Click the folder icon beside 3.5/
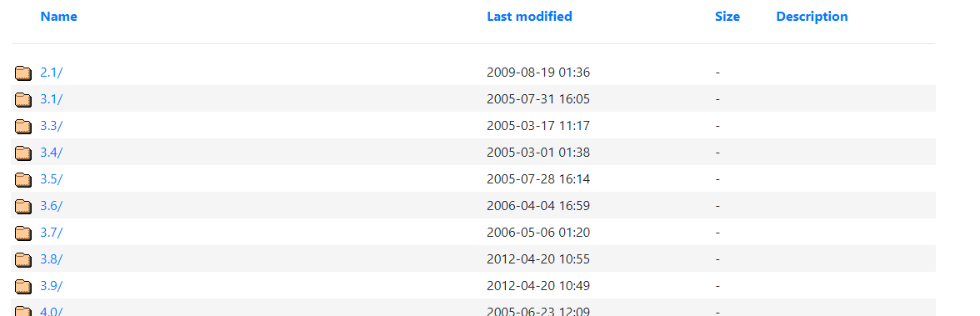This screenshot has width=980, height=316. pyautogui.click(x=23, y=179)
